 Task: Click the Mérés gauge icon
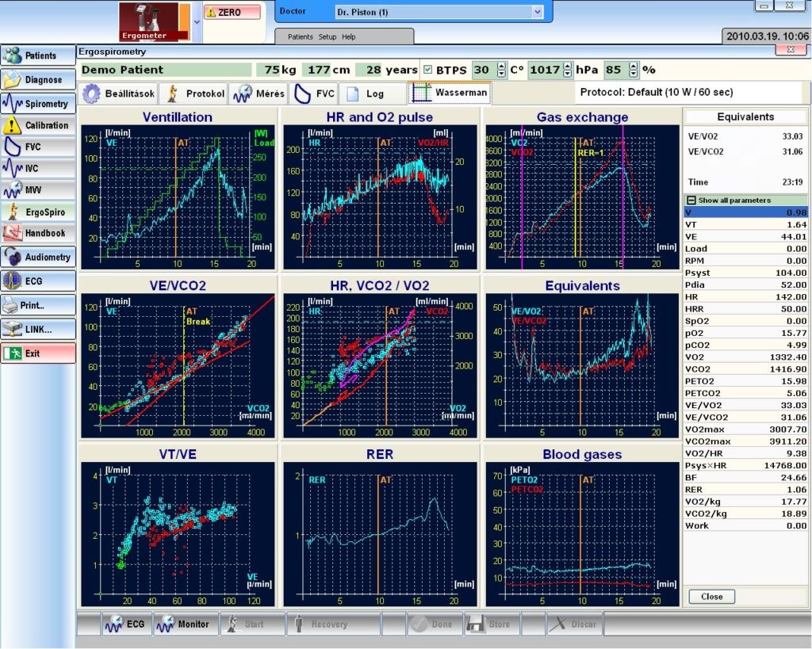243,94
